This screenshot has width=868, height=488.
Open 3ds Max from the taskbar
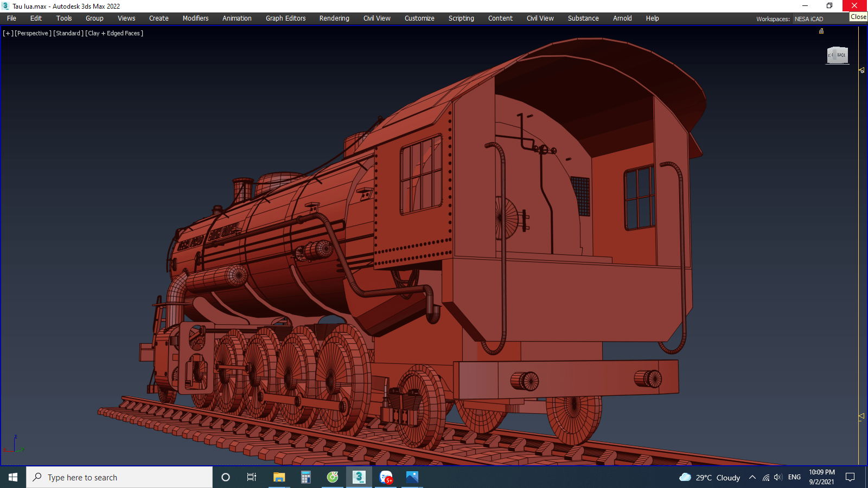pyautogui.click(x=359, y=477)
